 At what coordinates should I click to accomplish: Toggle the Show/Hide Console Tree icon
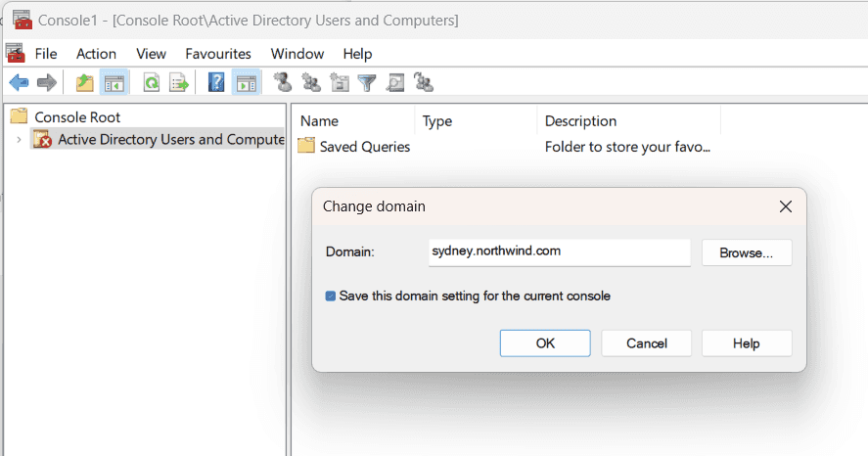114,83
